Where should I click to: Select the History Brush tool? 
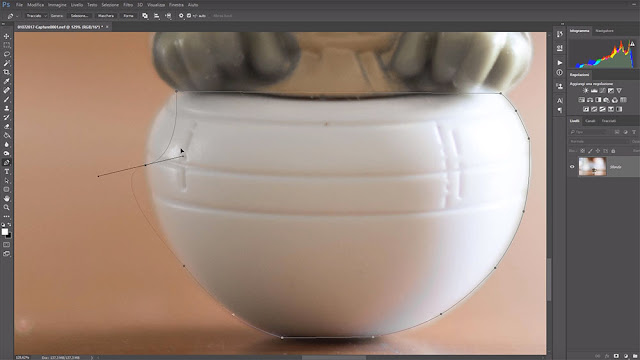pos(6,117)
